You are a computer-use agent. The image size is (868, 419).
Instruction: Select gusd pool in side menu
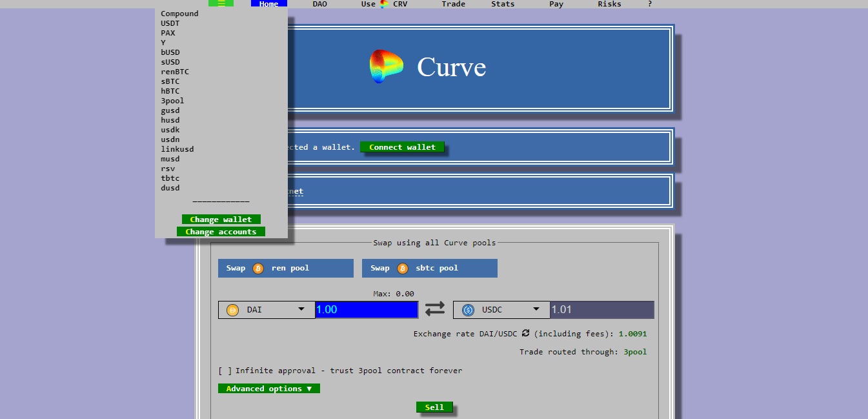point(170,110)
